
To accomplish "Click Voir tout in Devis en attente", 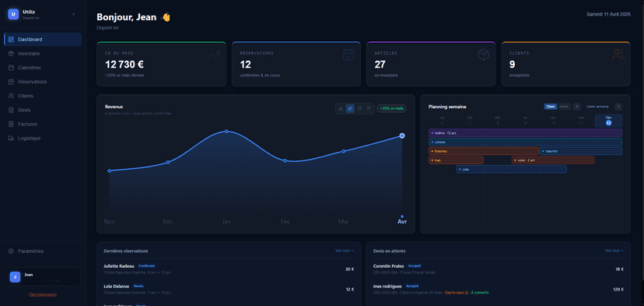I will tap(614, 251).
